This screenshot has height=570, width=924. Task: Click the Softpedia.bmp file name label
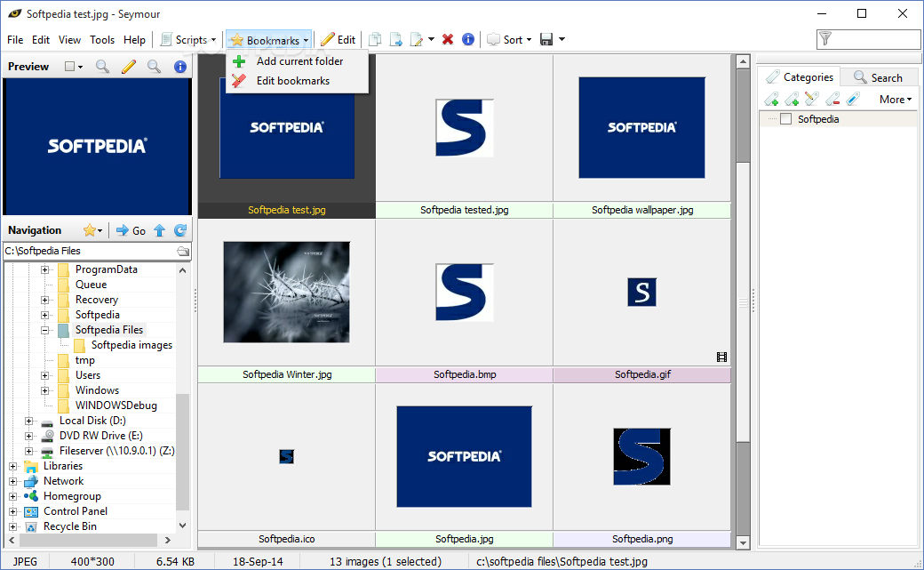pos(465,374)
